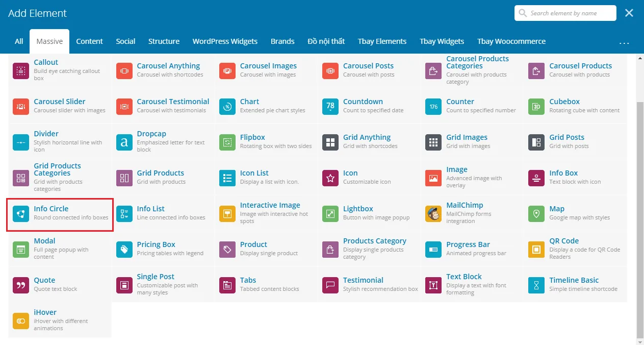Add the Info Box icon
644x345 pixels.
click(x=536, y=178)
